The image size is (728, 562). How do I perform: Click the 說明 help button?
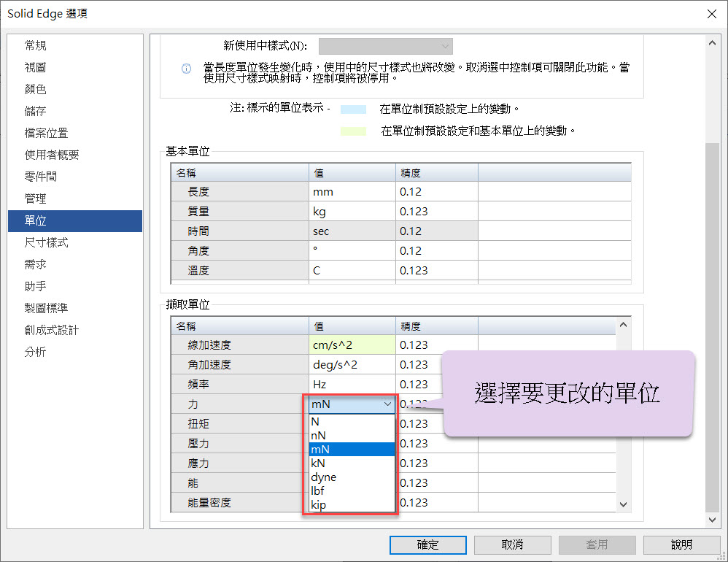(681, 544)
